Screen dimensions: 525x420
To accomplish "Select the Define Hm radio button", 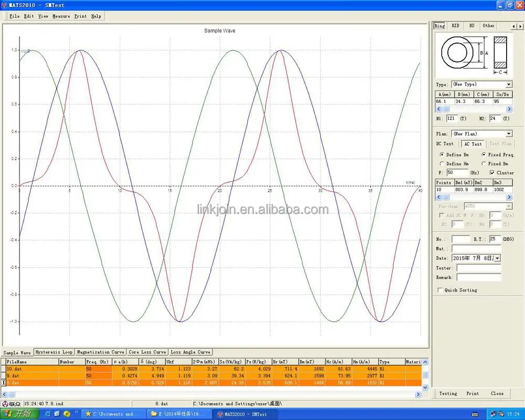I will tap(443, 163).
